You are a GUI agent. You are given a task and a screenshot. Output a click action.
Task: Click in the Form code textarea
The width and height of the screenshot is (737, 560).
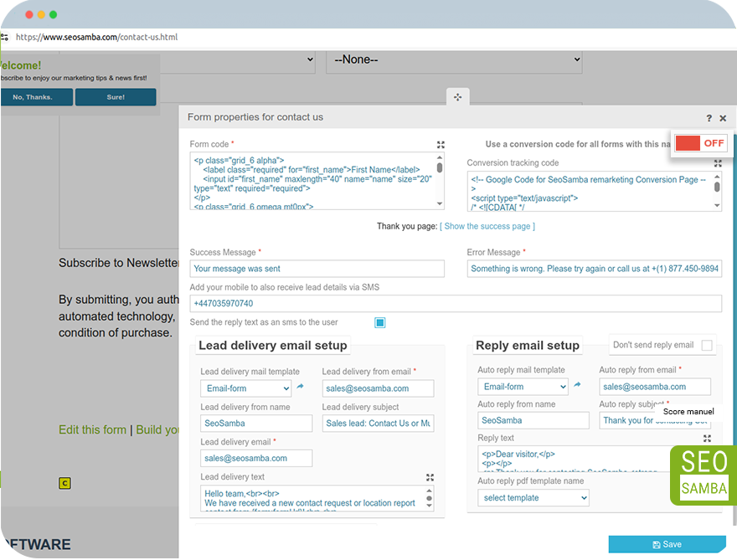point(313,181)
